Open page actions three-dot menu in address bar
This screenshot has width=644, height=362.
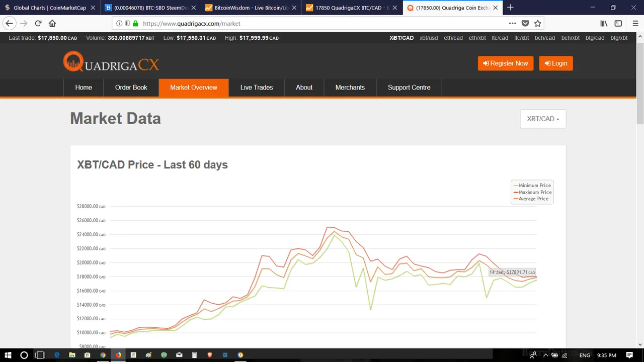pos(512,23)
